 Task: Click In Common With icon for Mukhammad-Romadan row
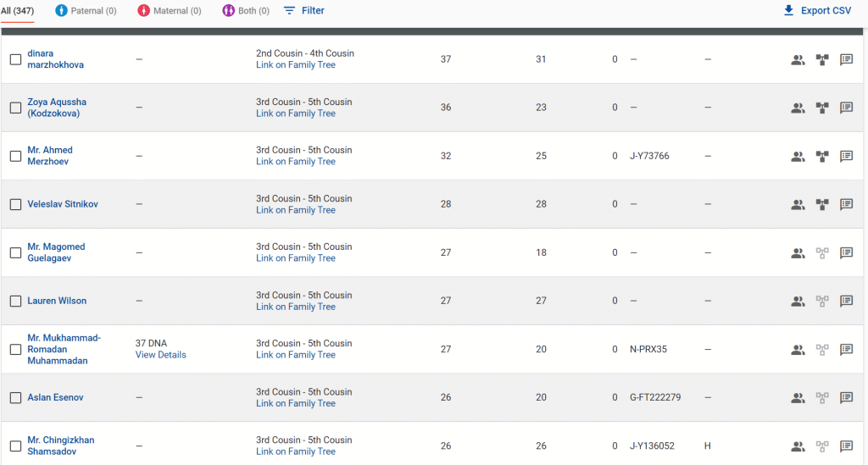tap(798, 349)
